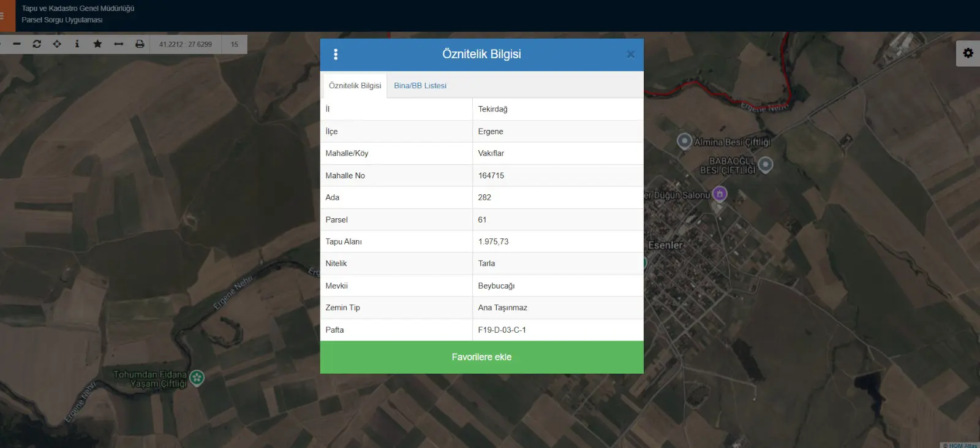Click the Tapu Alanı value 1.975,73
Viewport: 980px width, 448px height.
[494, 241]
